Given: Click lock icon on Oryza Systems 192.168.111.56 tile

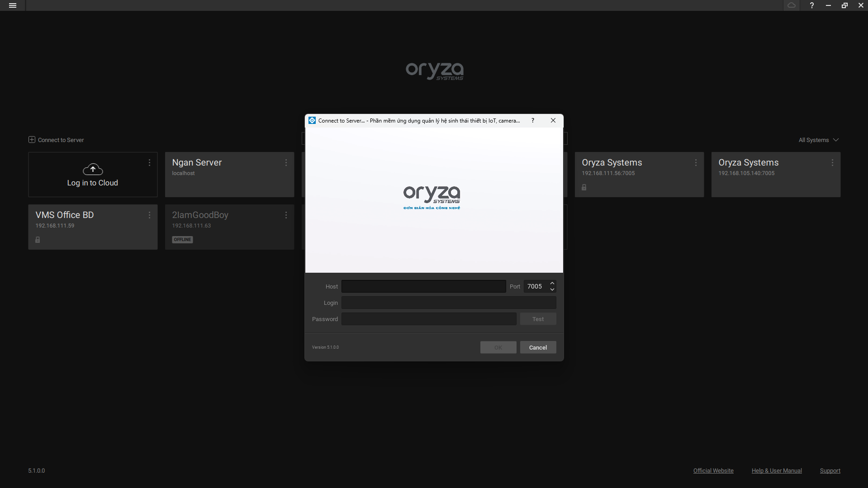Looking at the screenshot, I should [x=584, y=187].
